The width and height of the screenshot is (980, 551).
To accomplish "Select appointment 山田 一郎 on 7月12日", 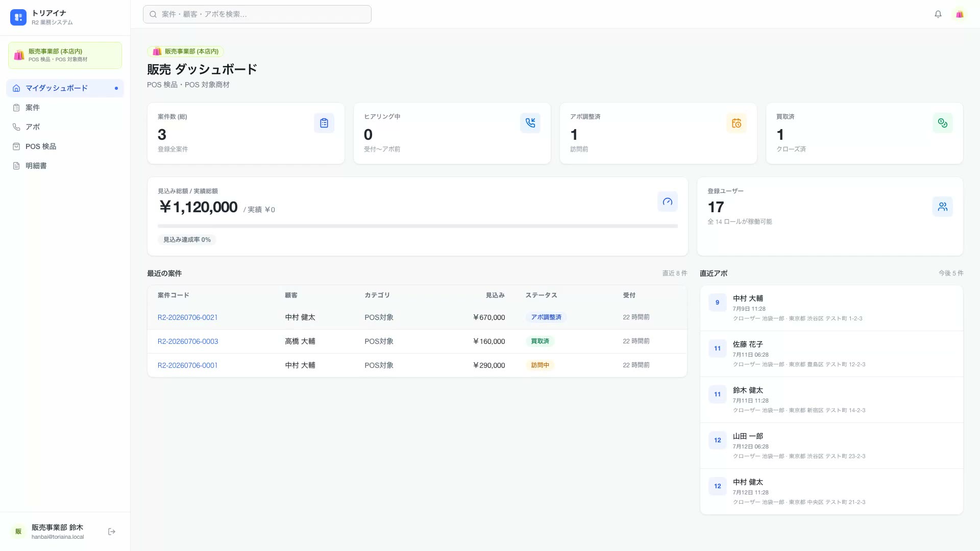I will click(x=831, y=446).
